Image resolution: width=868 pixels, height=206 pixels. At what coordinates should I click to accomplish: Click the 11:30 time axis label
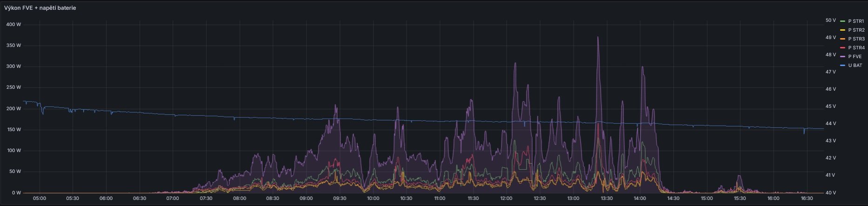click(x=473, y=199)
